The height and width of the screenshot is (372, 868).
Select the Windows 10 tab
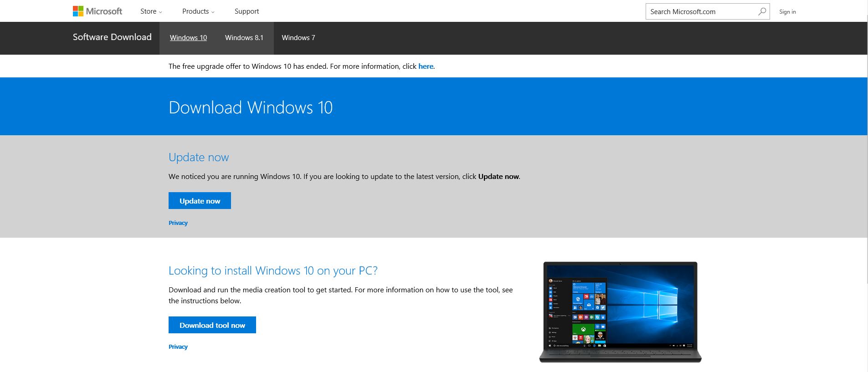(188, 38)
